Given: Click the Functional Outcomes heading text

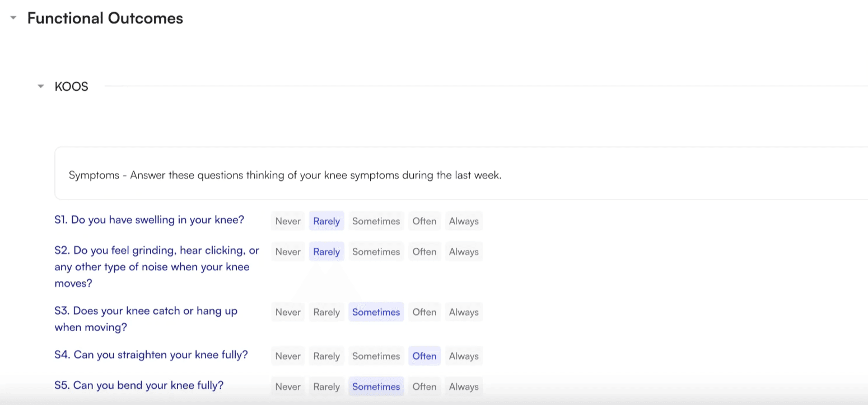Looking at the screenshot, I should pos(105,18).
